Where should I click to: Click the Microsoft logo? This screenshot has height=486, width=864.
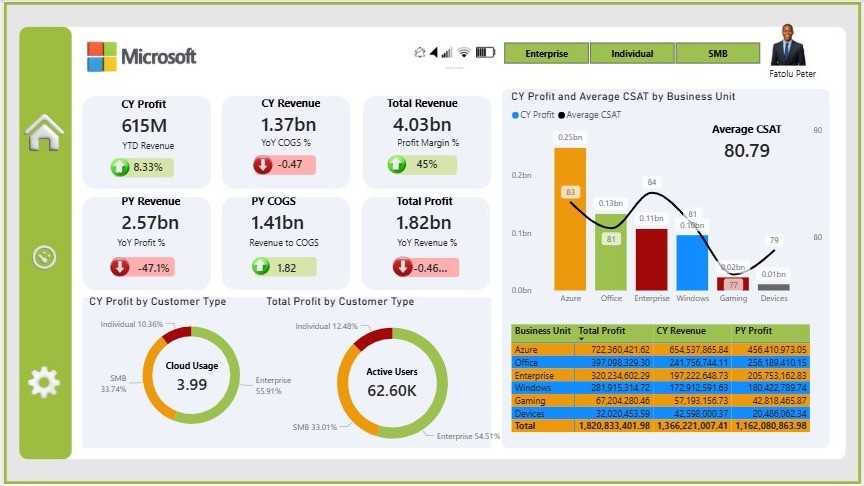pyautogui.click(x=142, y=56)
